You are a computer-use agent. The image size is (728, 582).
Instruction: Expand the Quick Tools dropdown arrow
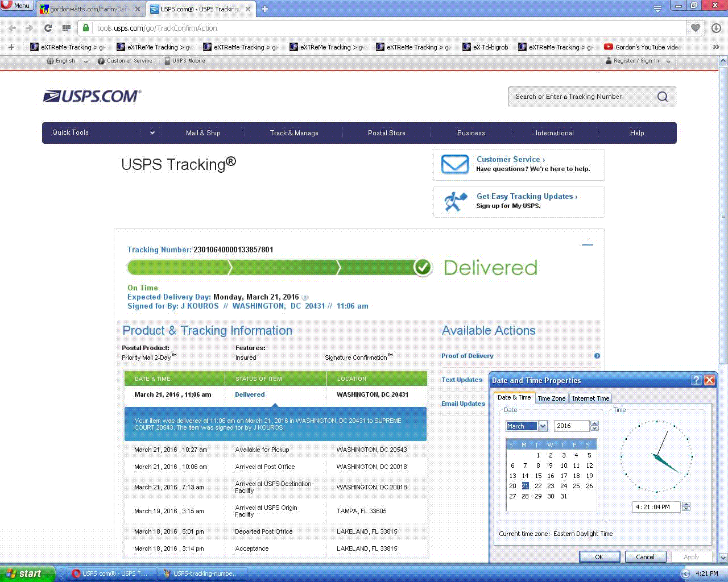[152, 133]
